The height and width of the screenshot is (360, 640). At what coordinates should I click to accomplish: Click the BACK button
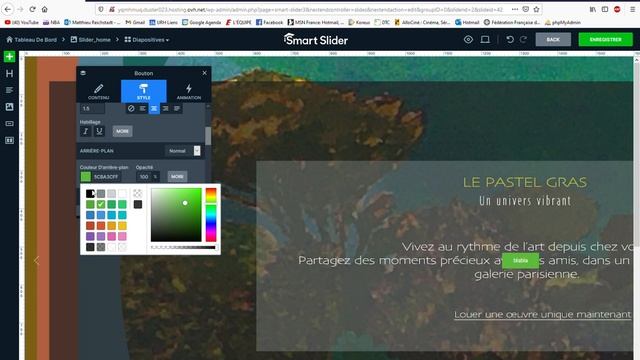point(553,40)
